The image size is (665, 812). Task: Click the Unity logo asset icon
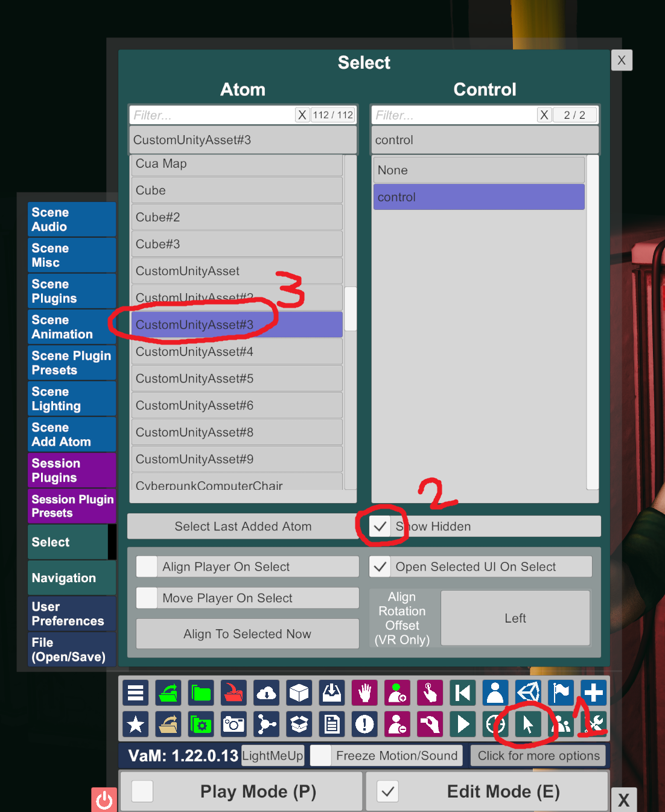pyautogui.click(x=528, y=693)
